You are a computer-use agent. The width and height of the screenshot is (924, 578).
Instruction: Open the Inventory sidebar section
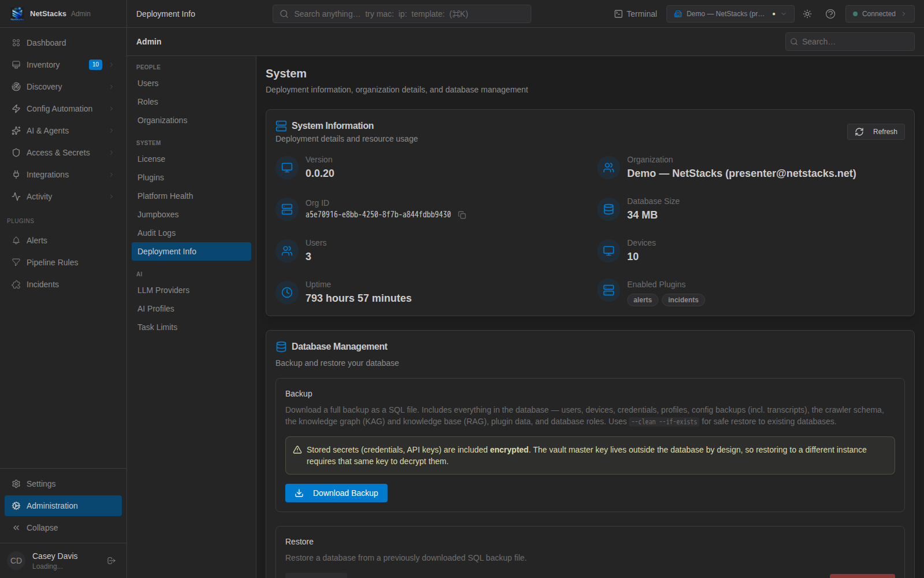coord(63,65)
